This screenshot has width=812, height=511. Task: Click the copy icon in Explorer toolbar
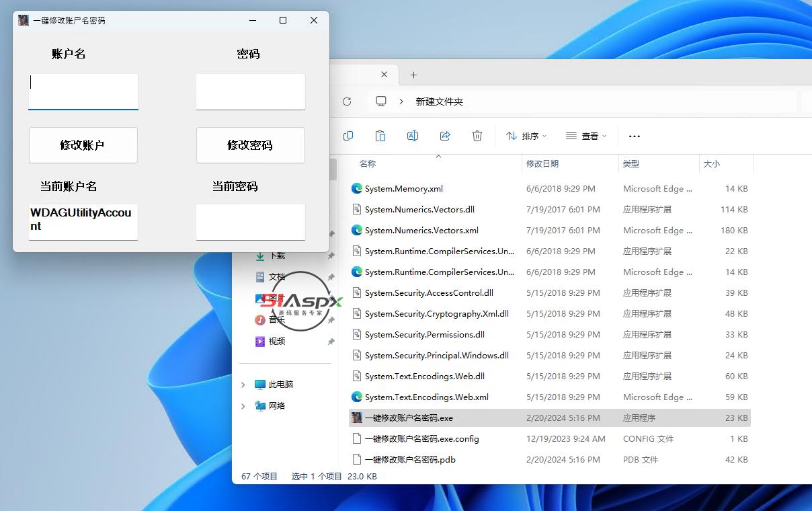coord(348,136)
